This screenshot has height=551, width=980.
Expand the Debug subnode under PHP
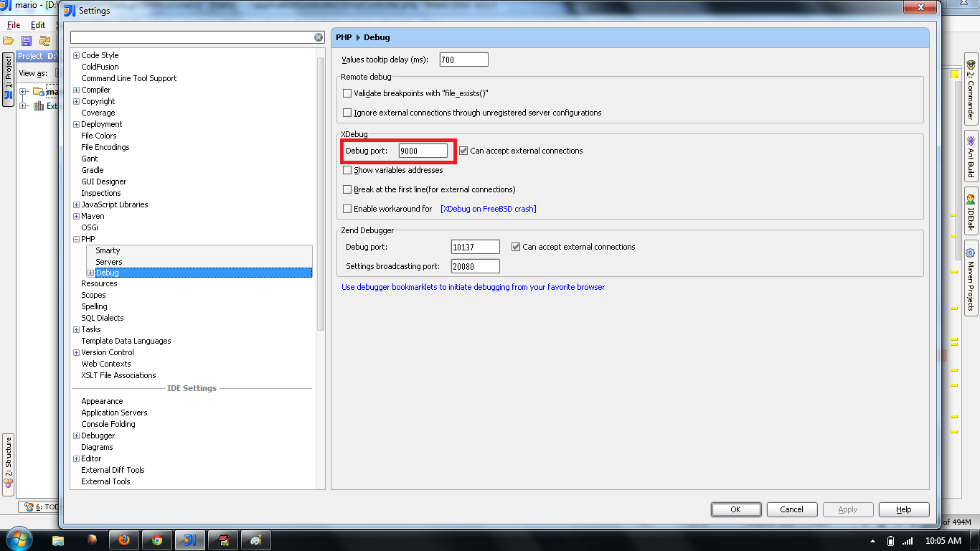coord(90,273)
